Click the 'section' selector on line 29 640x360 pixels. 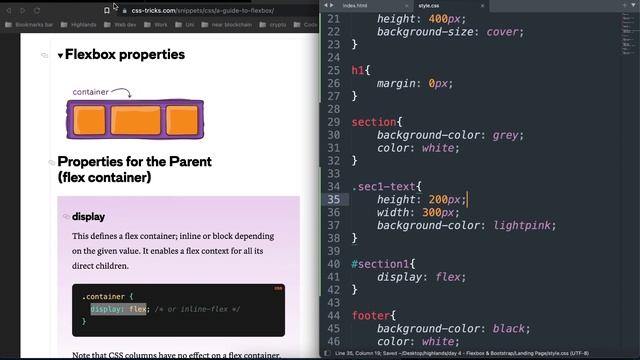pos(373,122)
